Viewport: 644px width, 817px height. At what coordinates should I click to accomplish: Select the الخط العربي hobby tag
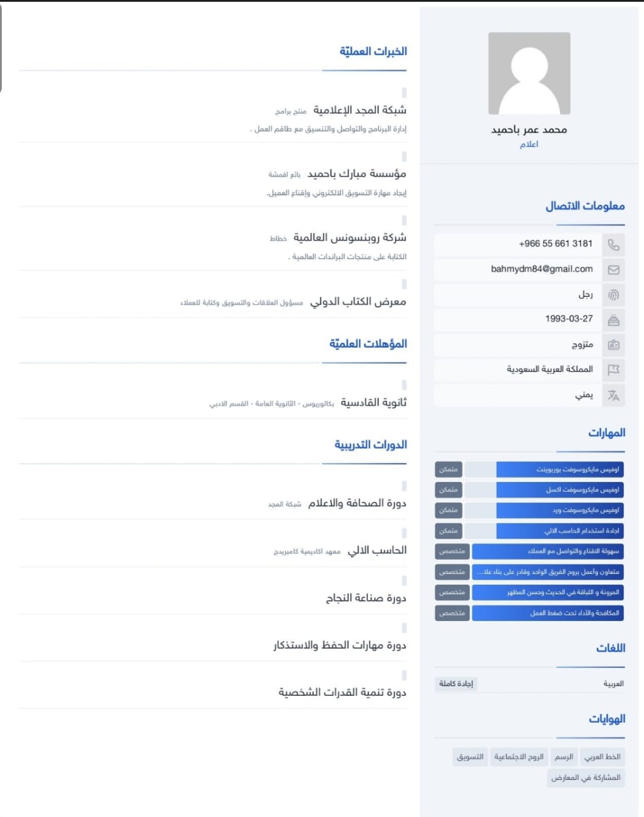click(603, 756)
